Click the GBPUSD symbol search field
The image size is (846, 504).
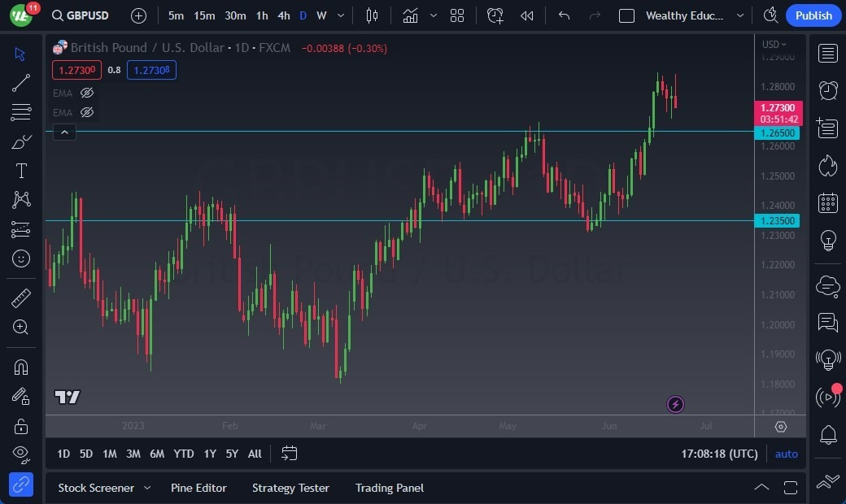click(x=81, y=15)
